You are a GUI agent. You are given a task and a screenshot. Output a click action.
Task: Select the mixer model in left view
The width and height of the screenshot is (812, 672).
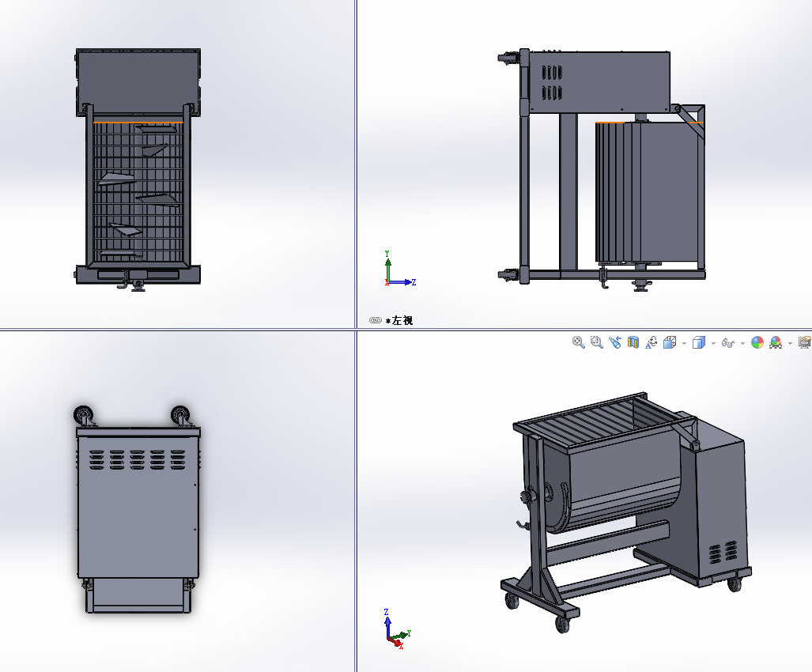coord(601,170)
